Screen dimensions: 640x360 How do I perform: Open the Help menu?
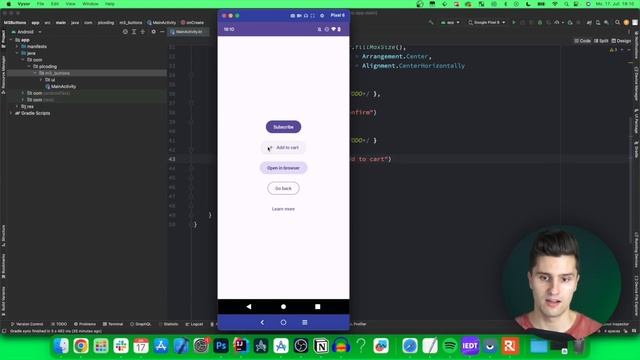(110, 4)
